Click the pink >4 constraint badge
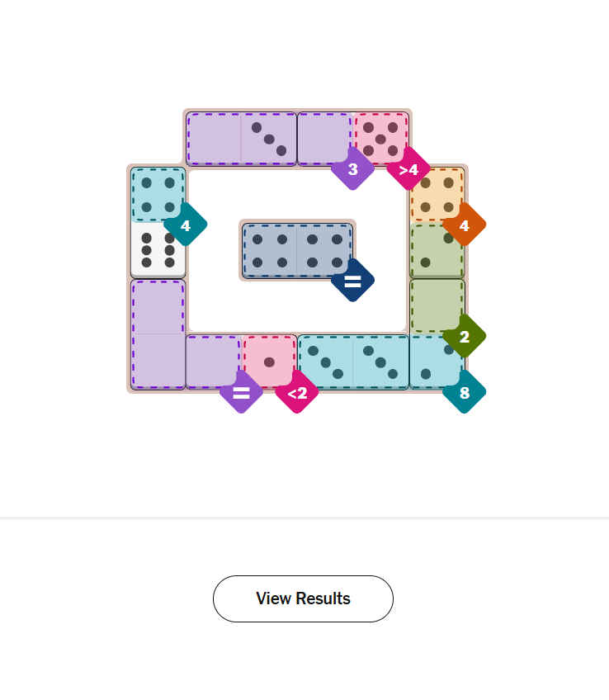 point(408,169)
